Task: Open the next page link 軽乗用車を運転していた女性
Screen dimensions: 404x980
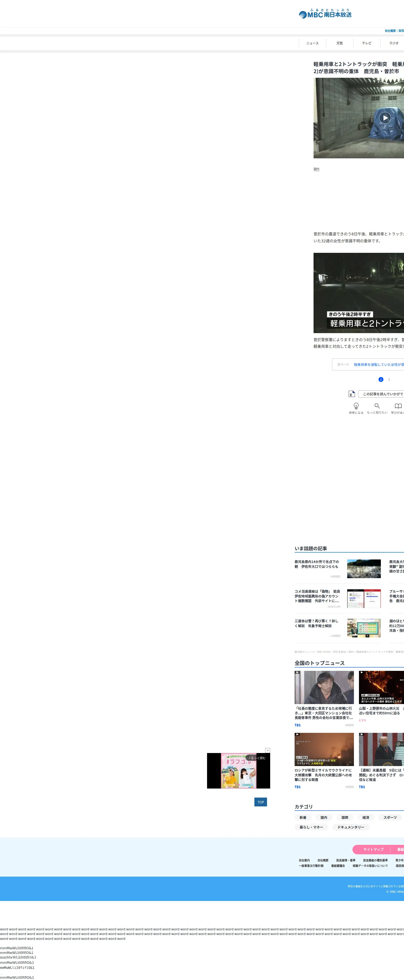Action: pyautogui.click(x=379, y=364)
